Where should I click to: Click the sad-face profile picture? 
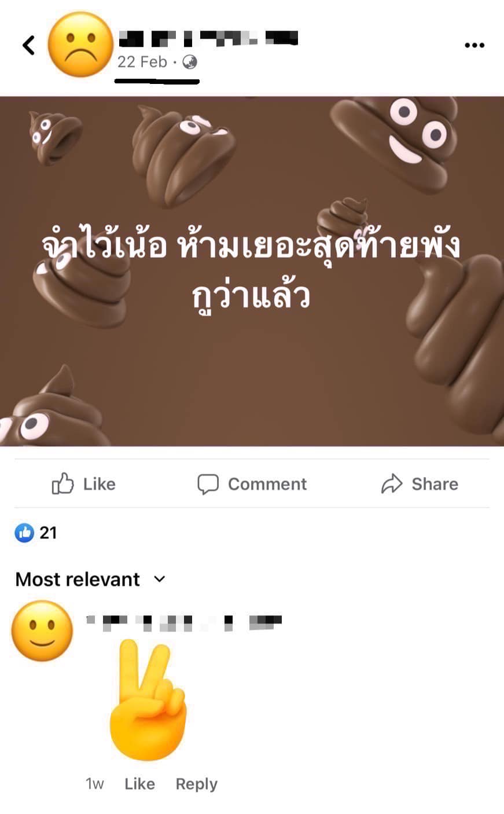(80, 45)
